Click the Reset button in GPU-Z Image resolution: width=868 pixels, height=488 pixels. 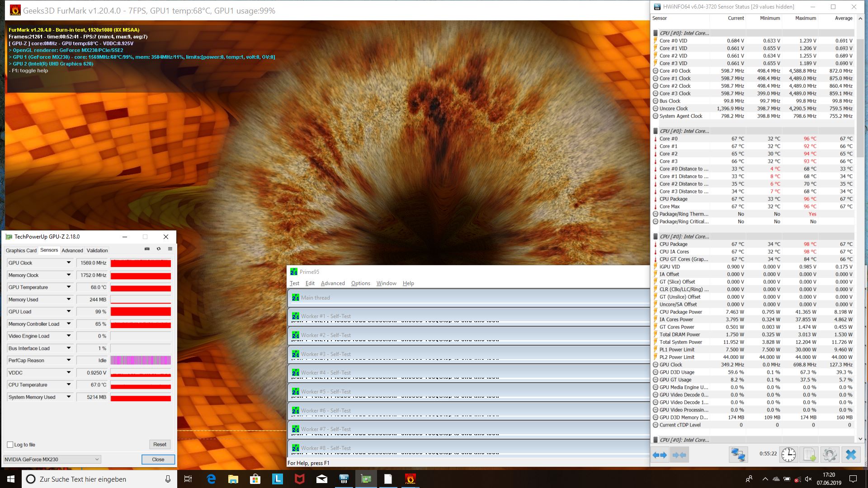pos(160,445)
